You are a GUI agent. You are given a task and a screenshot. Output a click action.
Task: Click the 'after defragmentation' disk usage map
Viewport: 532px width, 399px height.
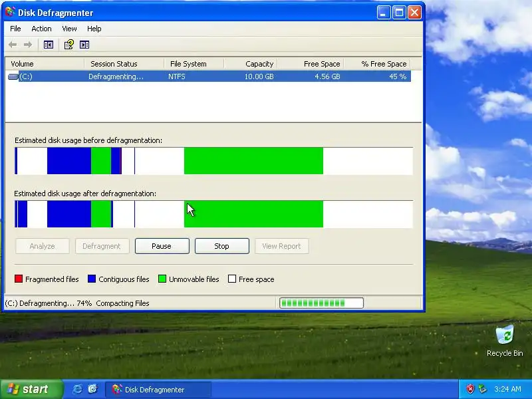click(x=213, y=214)
